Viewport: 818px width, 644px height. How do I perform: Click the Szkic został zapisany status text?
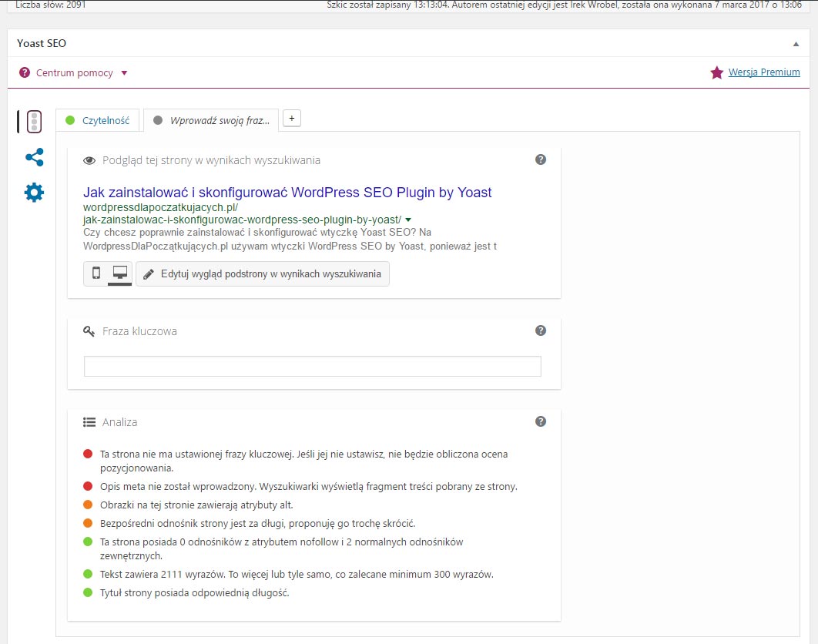pos(565,5)
